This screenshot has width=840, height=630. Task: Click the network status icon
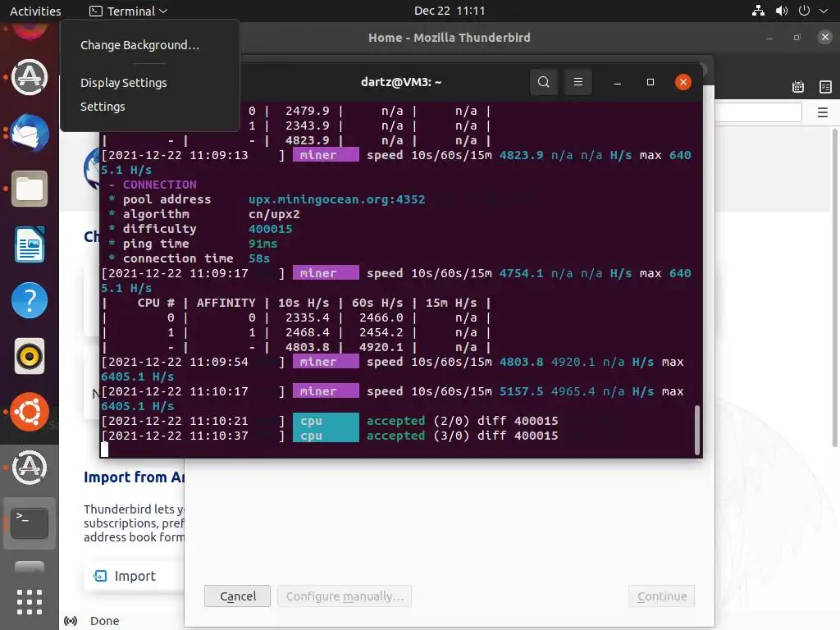[758, 11]
